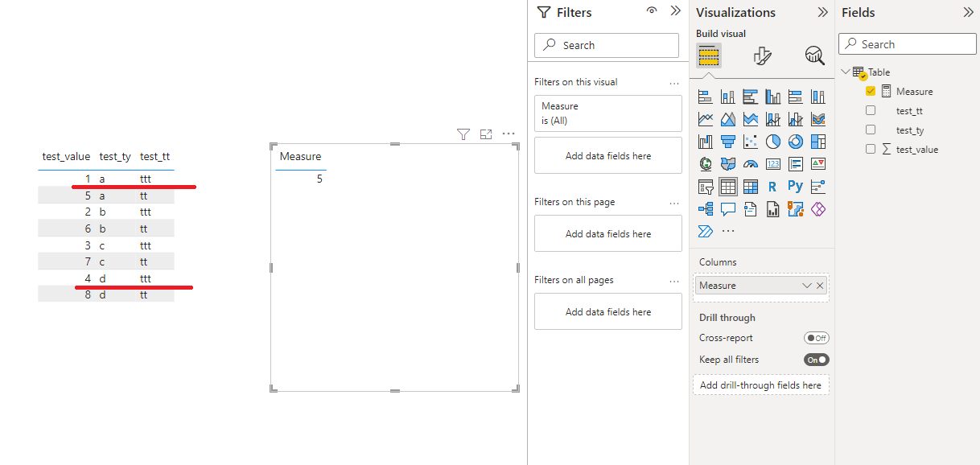Screen dimensions: 980x465
Task: Select the matrix visual icon
Action: (751, 187)
